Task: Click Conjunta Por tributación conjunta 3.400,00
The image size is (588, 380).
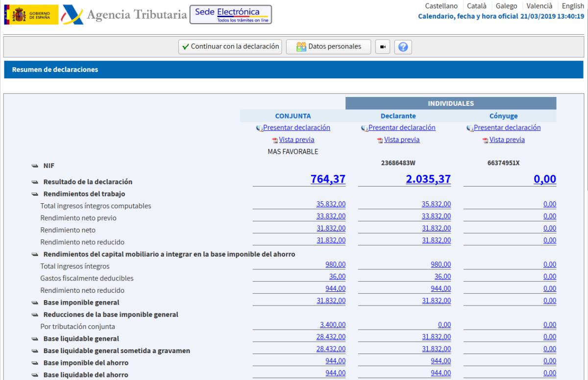Action: coord(333,325)
